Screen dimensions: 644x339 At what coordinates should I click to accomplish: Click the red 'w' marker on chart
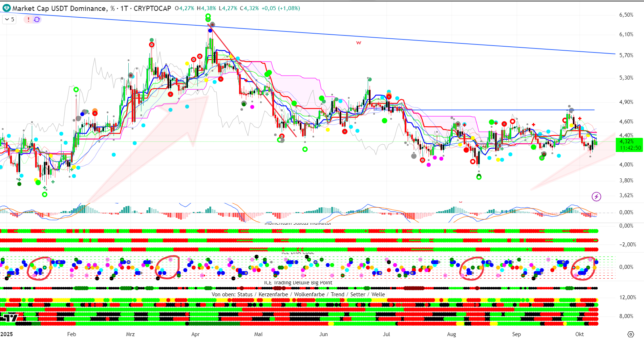(358, 43)
